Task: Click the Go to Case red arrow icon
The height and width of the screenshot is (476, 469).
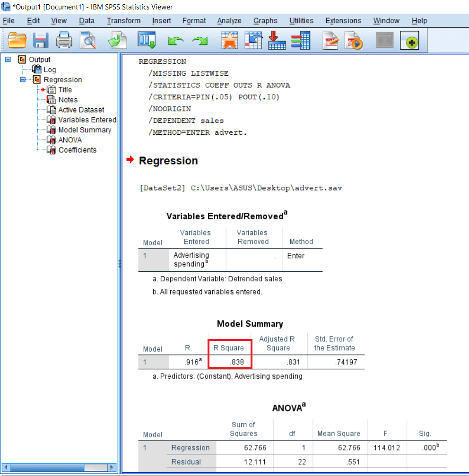Action: (x=277, y=40)
